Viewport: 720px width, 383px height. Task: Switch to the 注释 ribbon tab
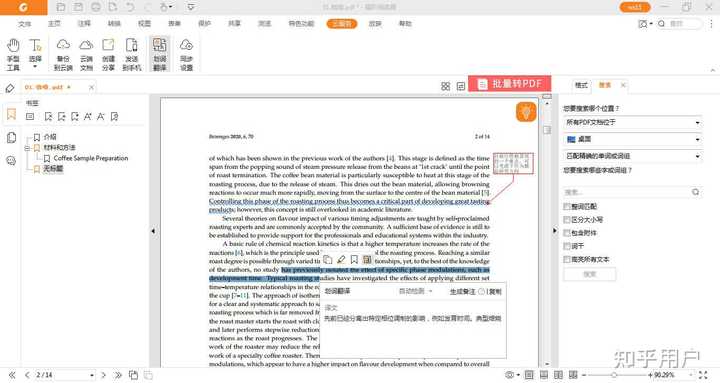coord(84,23)
